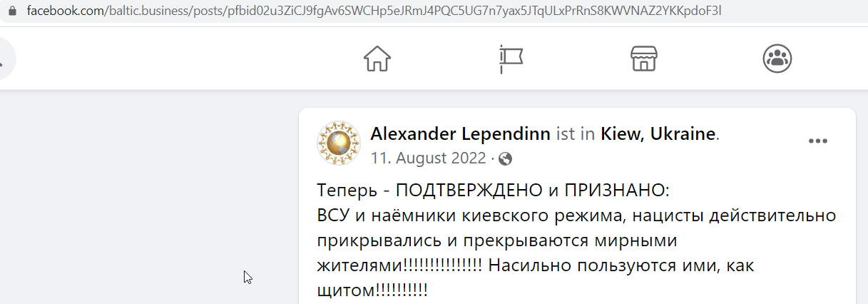Open Alexander Lependinn's profile picture
The width and height of the screenshot is (868, 304).
click(x=339, y=143)
